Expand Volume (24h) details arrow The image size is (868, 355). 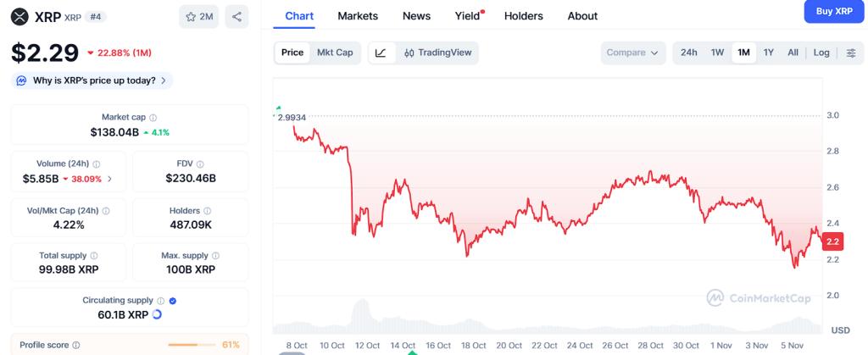[x=109, y=179]
